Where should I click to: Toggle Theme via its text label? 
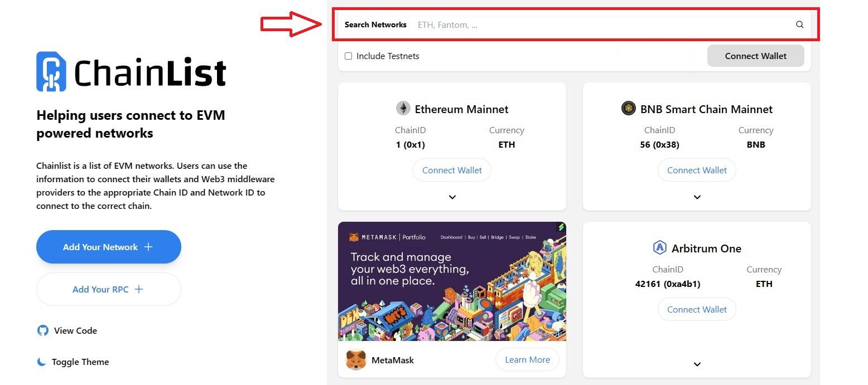coord(80,362)
